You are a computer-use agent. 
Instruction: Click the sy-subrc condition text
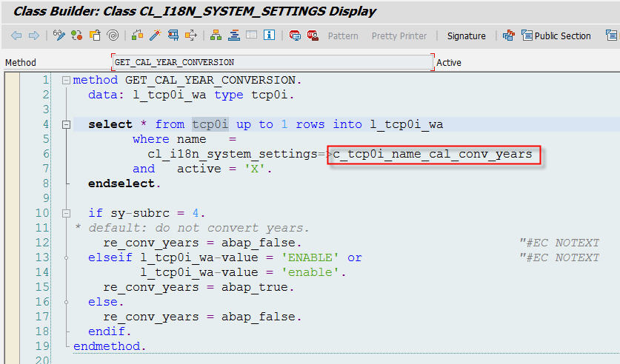click(140, 213)
